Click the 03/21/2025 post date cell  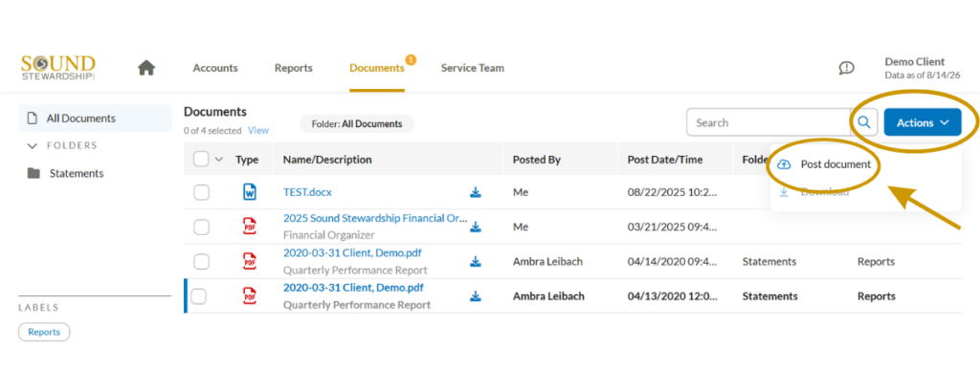[x=673, y=227]
